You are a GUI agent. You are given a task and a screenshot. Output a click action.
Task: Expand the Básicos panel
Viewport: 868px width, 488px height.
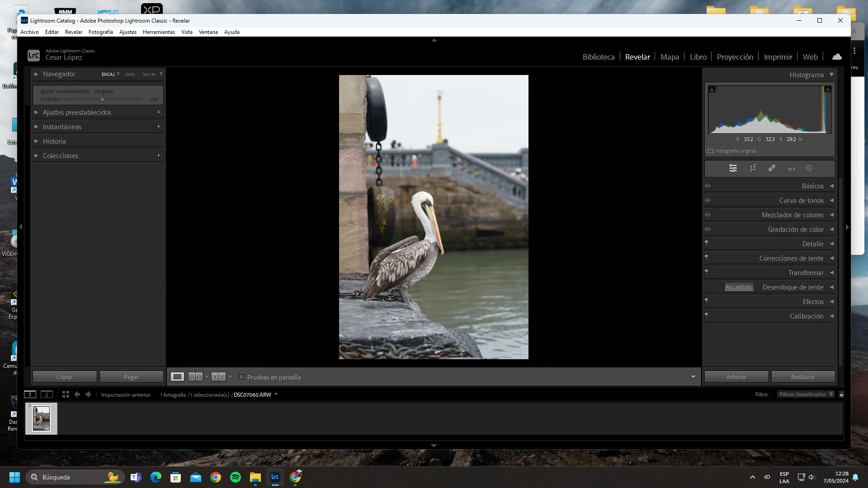click(x=812, y=186)
